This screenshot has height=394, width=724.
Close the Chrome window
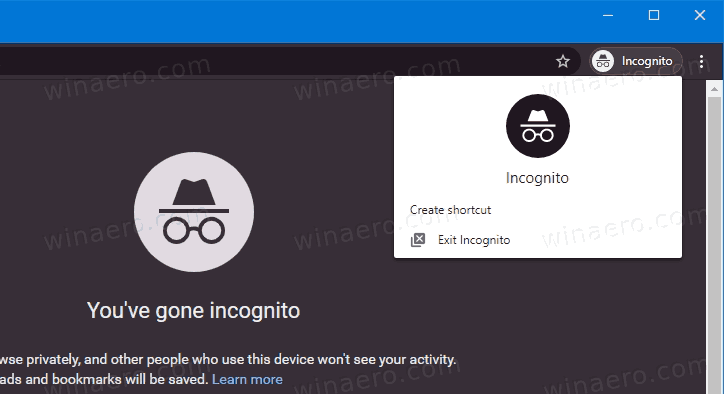(700, 15)
